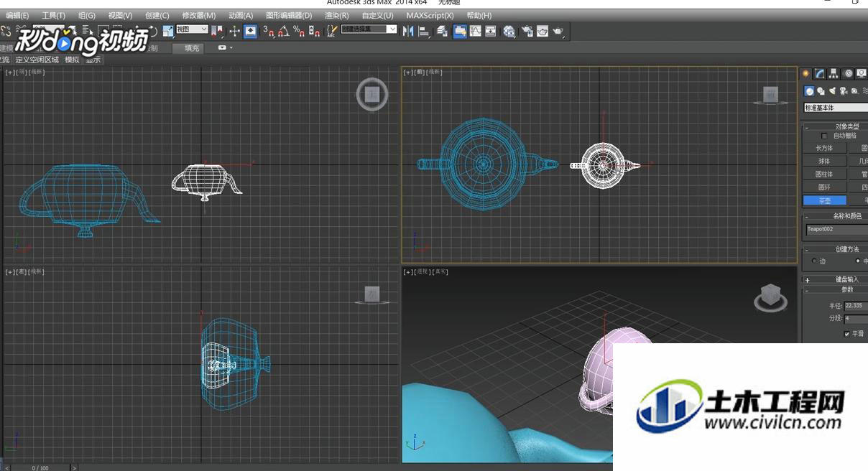Open the 标准基本体 primitive type dropdown

pyautogui.click(x=836, y=108)
